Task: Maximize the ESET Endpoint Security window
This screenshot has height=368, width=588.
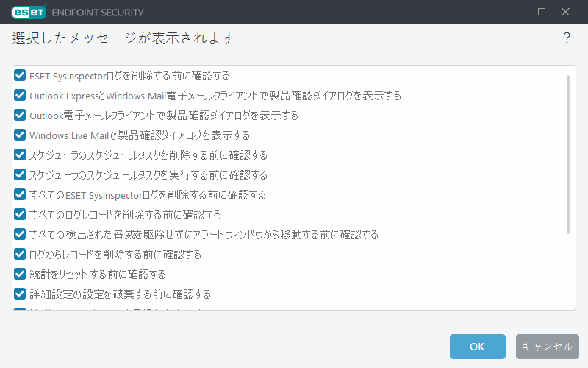Action: 542,12
